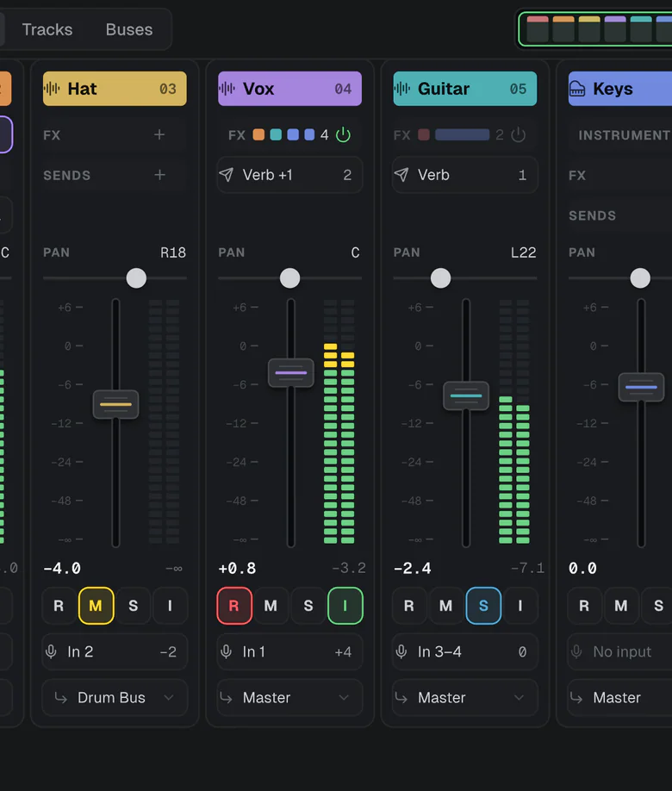The image size is (672, 791).
Task: Click the Hat output routing arrow icon
Action: pyautogui.click(x=60, y=698)
